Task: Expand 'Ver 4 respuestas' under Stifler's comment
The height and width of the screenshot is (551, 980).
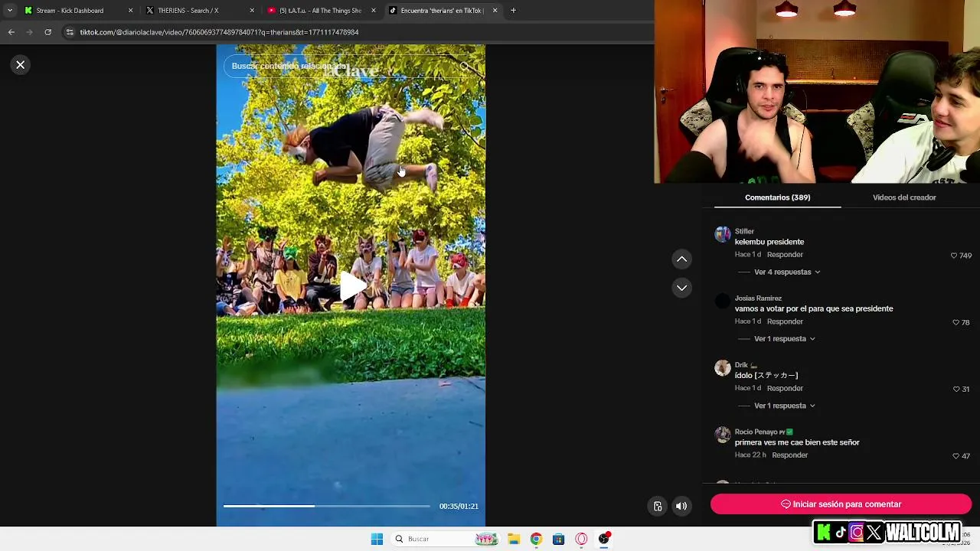Action: pyautogui.click(x=787, y=272)
